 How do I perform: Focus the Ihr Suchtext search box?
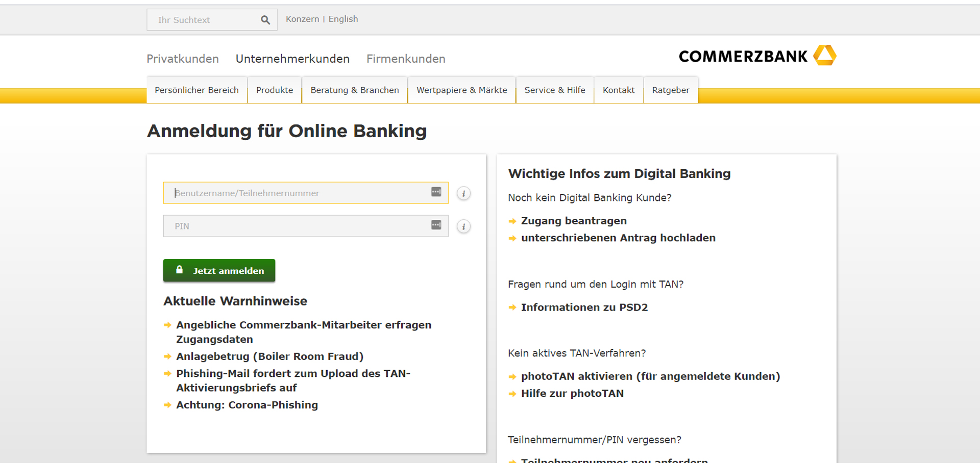tap(212, 20)
